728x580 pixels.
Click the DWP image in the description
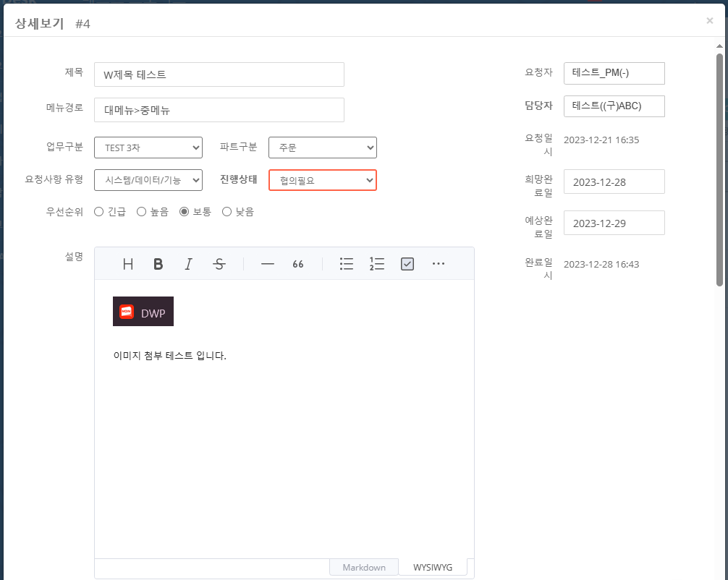tap(143, 311)
